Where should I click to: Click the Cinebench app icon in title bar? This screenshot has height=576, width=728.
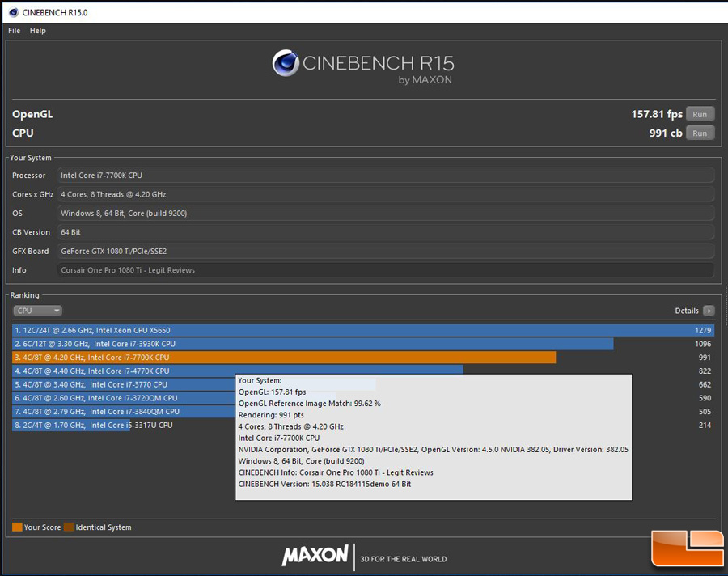coord(14,13)
